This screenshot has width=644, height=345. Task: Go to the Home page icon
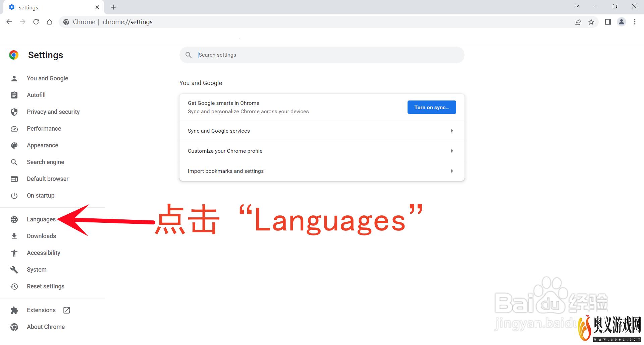49,22
